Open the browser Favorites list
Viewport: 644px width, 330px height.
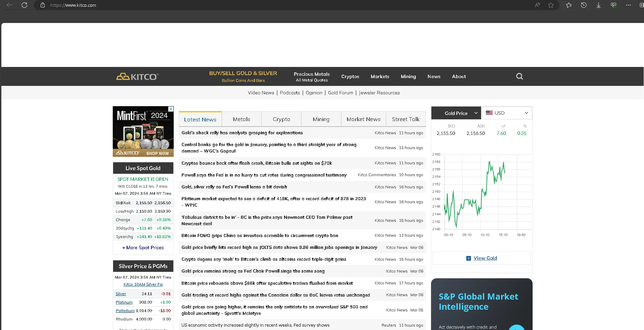[x=569, y=5]
